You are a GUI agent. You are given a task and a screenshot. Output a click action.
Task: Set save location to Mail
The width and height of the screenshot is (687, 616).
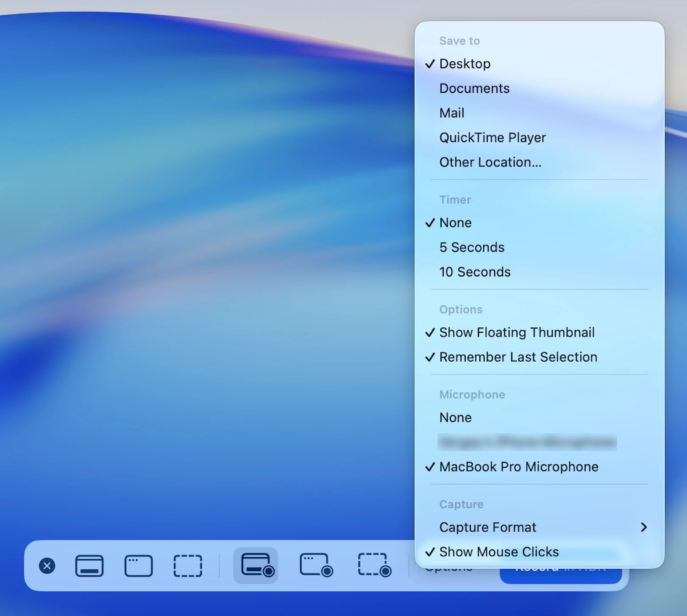click(540, 113)
